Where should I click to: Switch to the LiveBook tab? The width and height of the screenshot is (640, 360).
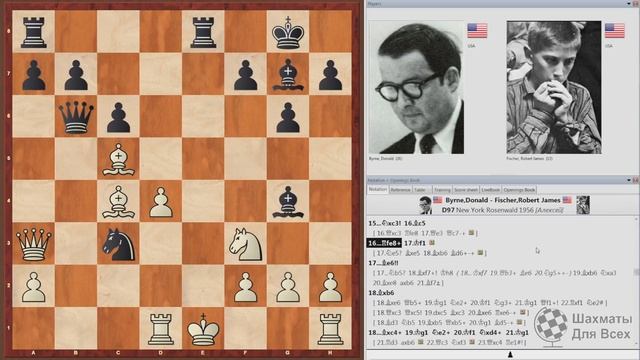[x=490, y=190]
